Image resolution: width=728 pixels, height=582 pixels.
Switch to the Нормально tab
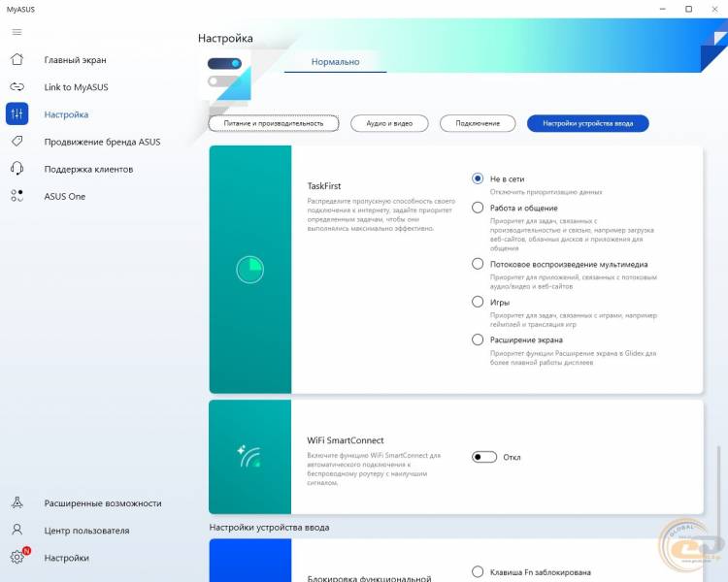(x=335, y=62)
